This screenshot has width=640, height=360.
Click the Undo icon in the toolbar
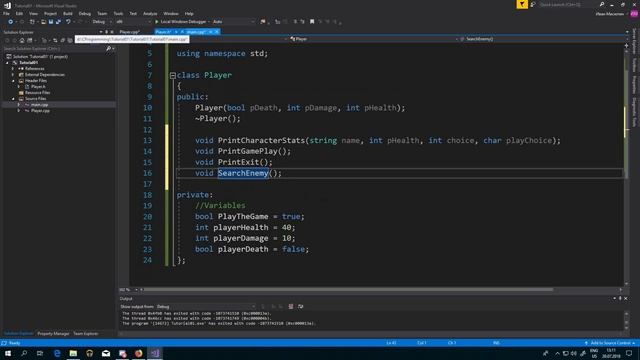pyautogui.click(x=68, y=22)
